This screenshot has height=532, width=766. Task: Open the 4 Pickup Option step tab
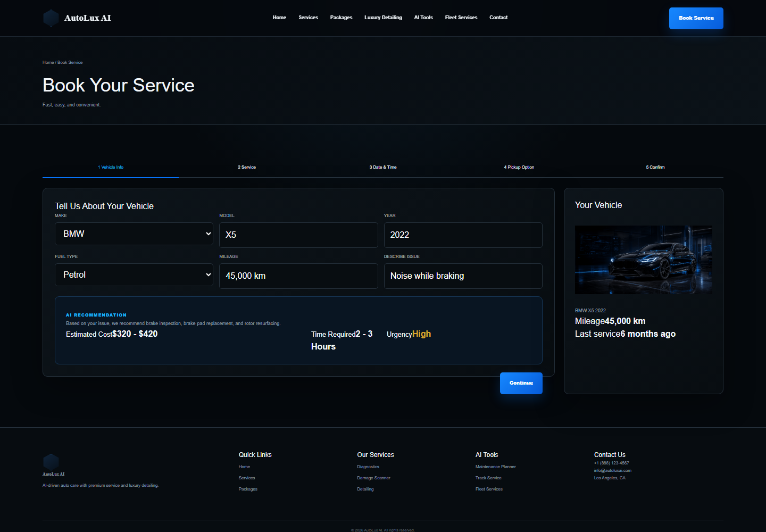(x=519, y=167)
